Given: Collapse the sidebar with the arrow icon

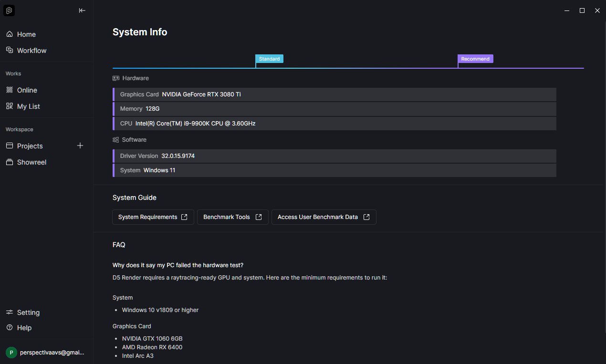Looking at the screenshot, I should [82, 10].
